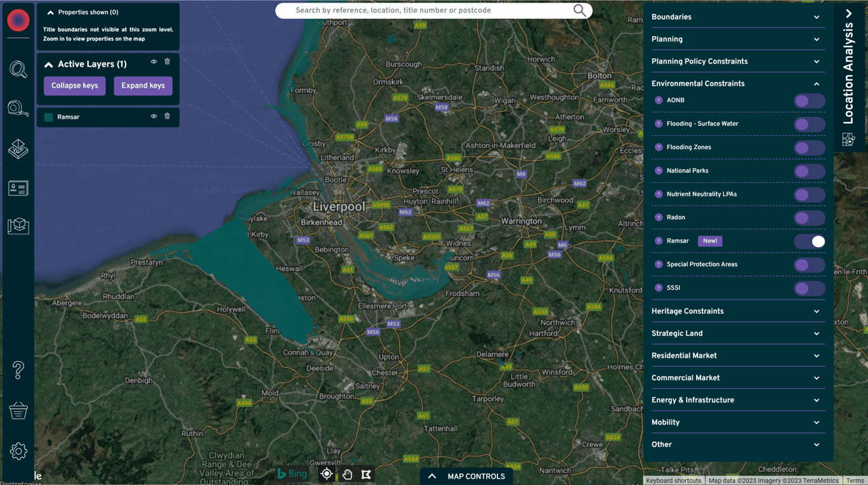
Task: Toggle Ramsar layer visibility eye icon
Action: click(x=154, y=116)
